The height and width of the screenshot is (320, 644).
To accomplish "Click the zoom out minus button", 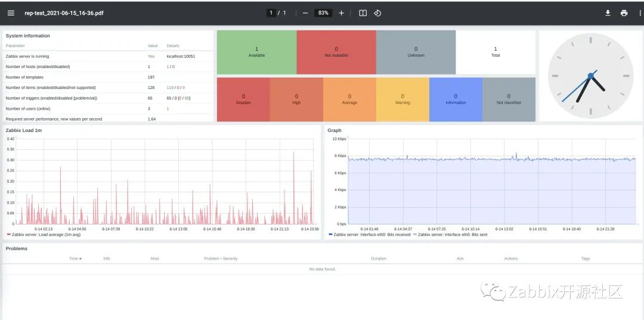I will pos(305,13).
